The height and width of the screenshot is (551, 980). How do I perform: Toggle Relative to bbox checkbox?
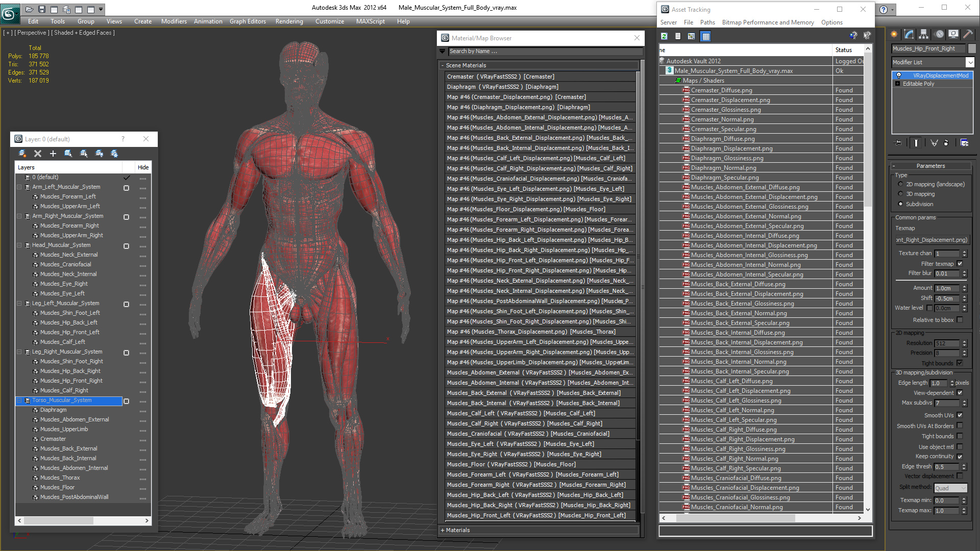coord(960,320)
